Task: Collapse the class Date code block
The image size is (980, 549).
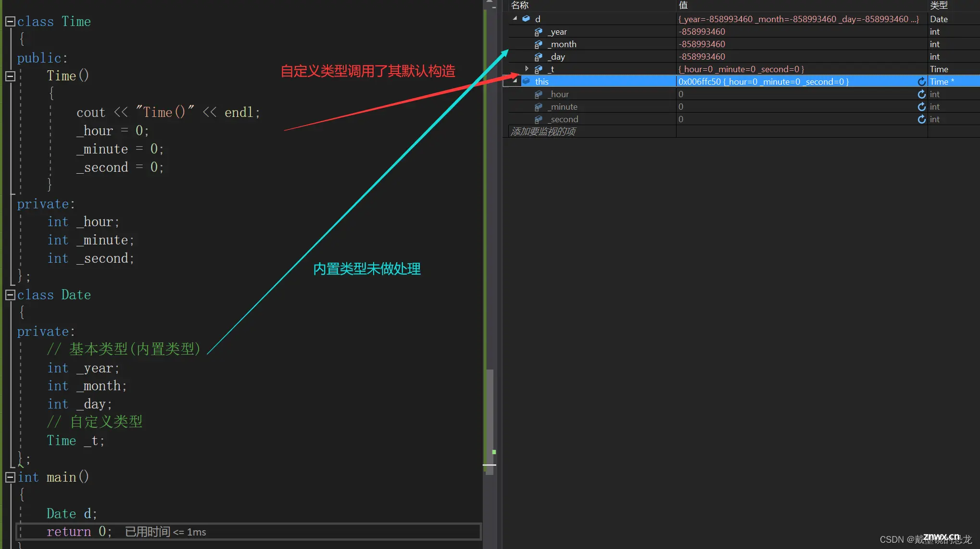Action: point(10,295)
